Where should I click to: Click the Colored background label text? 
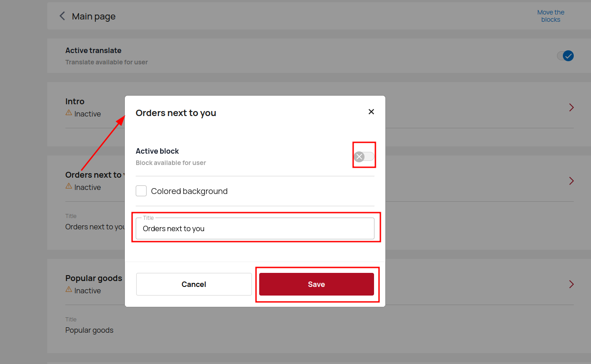(x=189, y=191)
